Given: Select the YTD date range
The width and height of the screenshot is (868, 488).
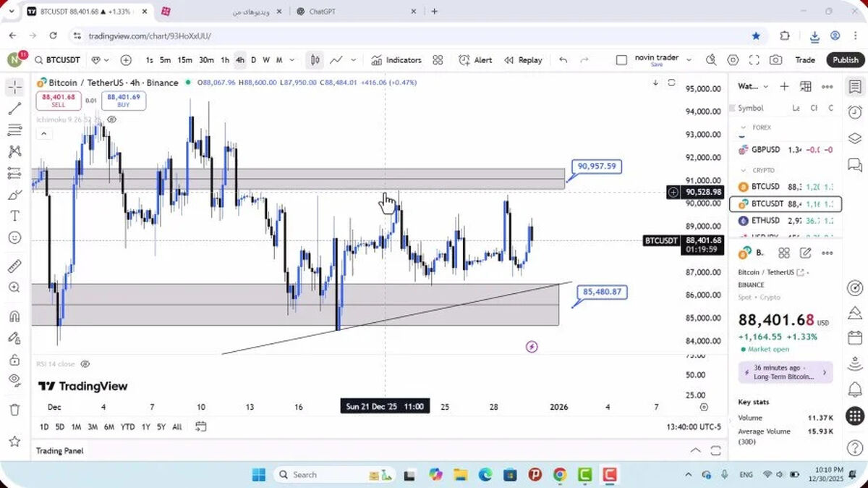Looking at the screenshot, I should tap(128, 427).
